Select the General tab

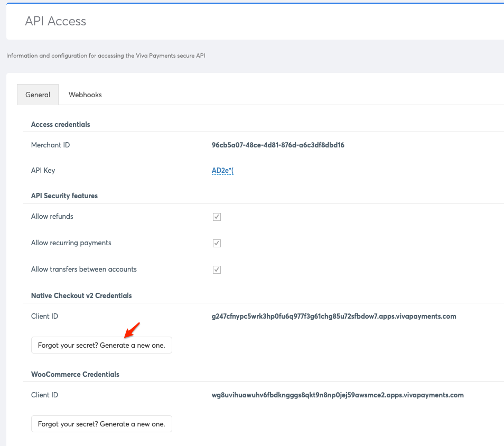(x=37, y=94)
